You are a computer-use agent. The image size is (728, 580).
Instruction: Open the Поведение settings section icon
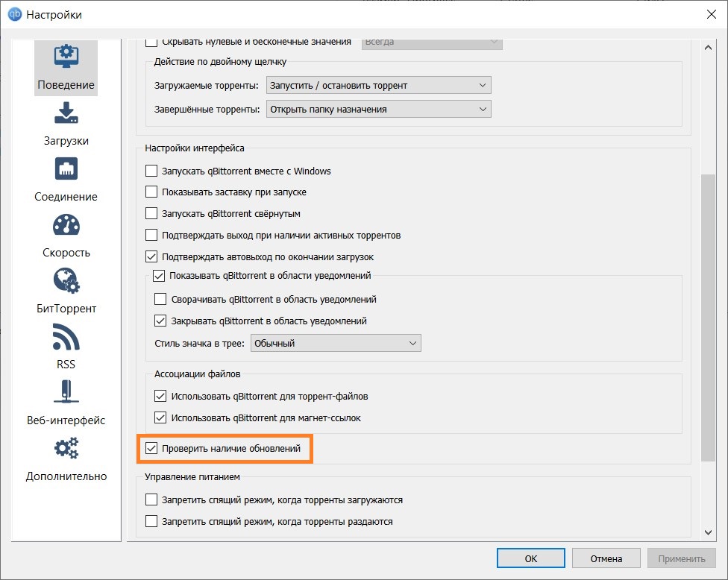coord(66,58)
